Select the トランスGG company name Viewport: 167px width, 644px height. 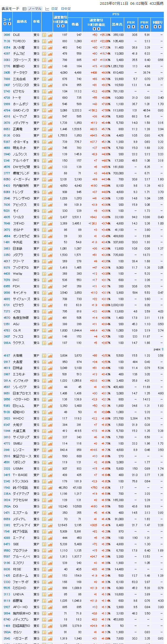(x=21, y=481)
